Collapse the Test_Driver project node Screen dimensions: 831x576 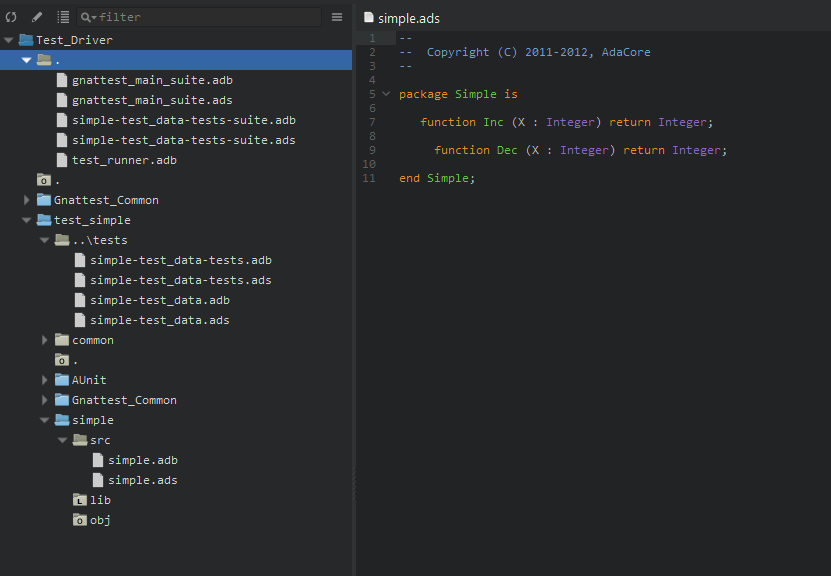tap(9, 40)
